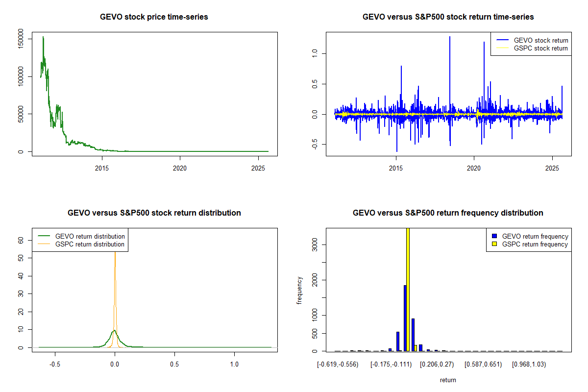Click the blue GEVO stock return legend line
Viewport: 588px width, 392px height.
click(502, 40)
